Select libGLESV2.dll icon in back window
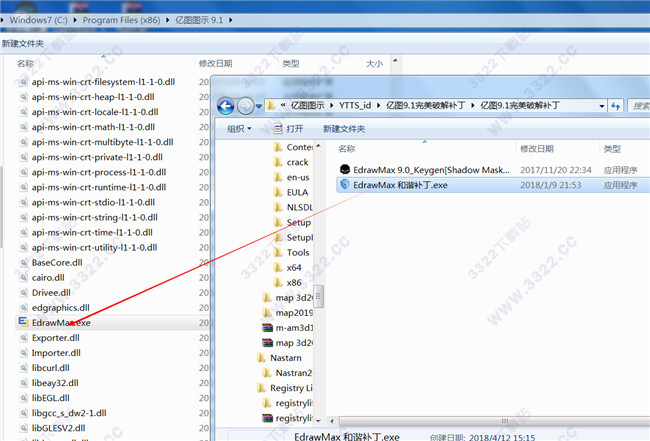Screen dimensions: 650x441 [x=24, y=428]
